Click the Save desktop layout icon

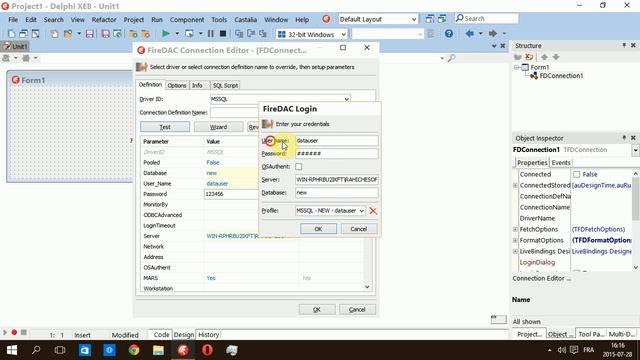click(430, 19)
